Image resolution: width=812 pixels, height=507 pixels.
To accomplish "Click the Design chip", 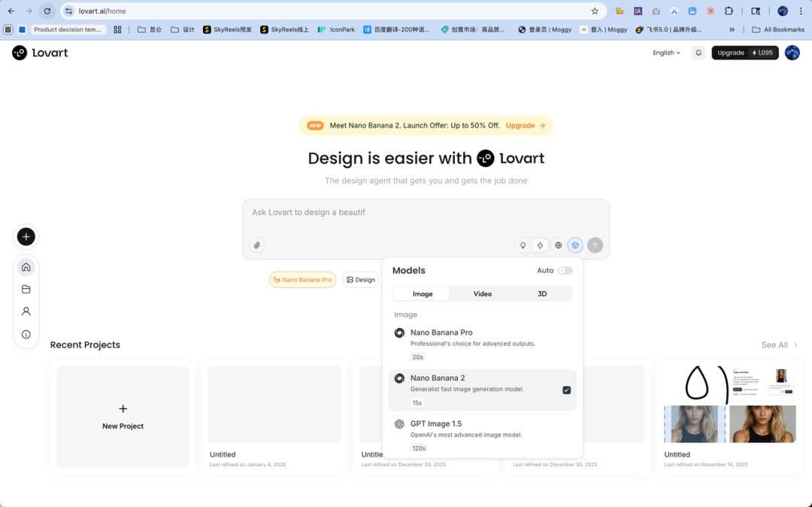I will [360, 280].
